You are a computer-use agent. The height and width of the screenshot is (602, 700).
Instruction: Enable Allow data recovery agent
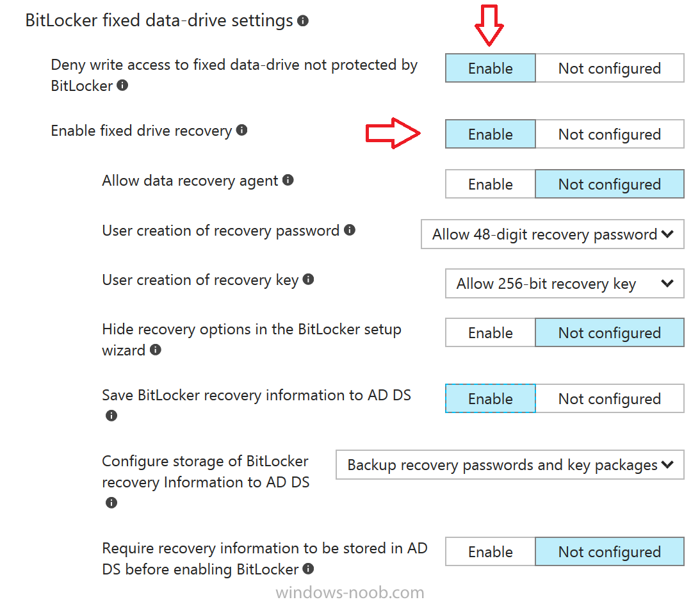click(490, 184)
